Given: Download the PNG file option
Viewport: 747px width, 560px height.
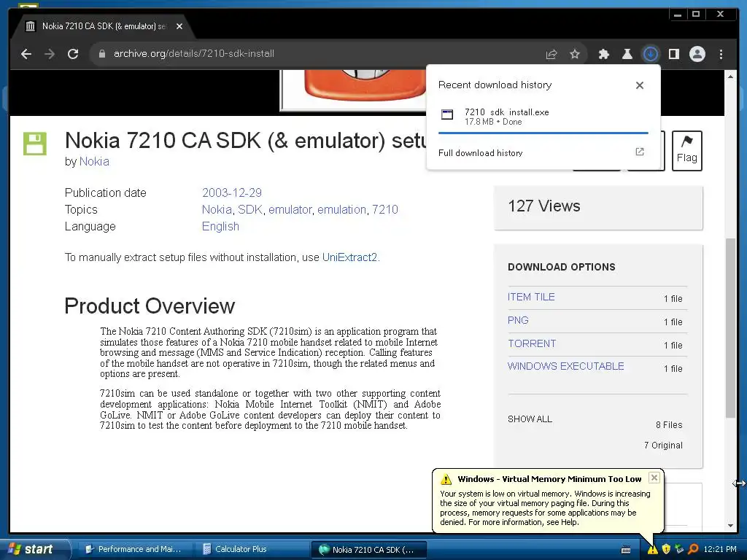Looking at the screenshot, I should pos(518,320).
